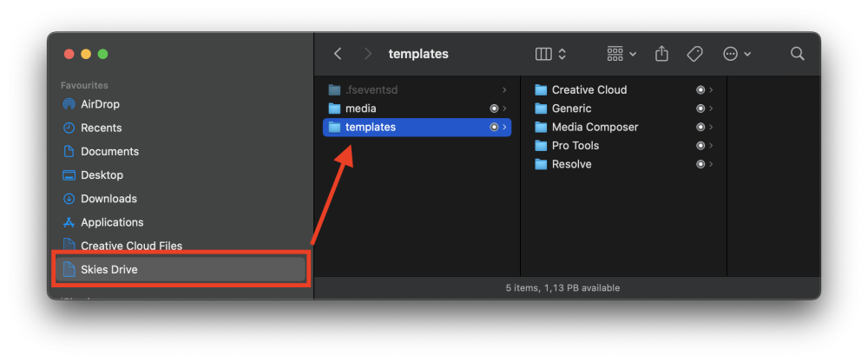Open the More actions ellipsis menu

737,54
